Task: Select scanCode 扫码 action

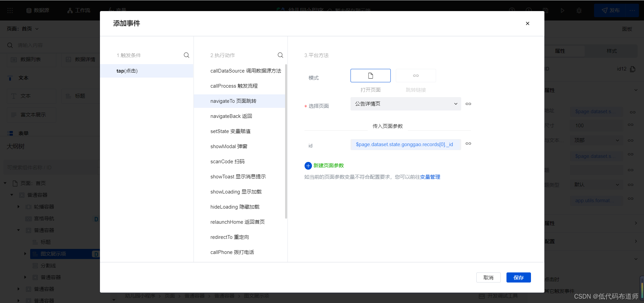Action: point(239,162)
